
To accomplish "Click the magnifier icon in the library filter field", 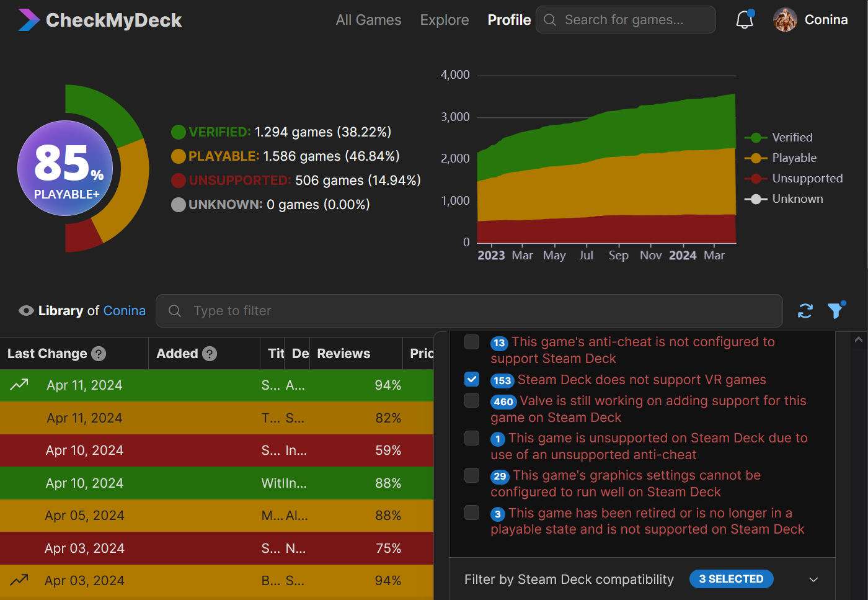I will pyautogui.click(x=175, y=311).
